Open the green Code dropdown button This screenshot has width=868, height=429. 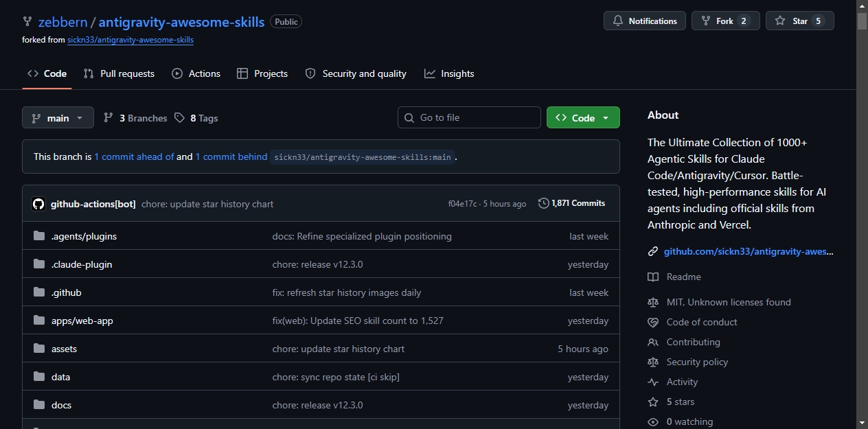[583, 117]
